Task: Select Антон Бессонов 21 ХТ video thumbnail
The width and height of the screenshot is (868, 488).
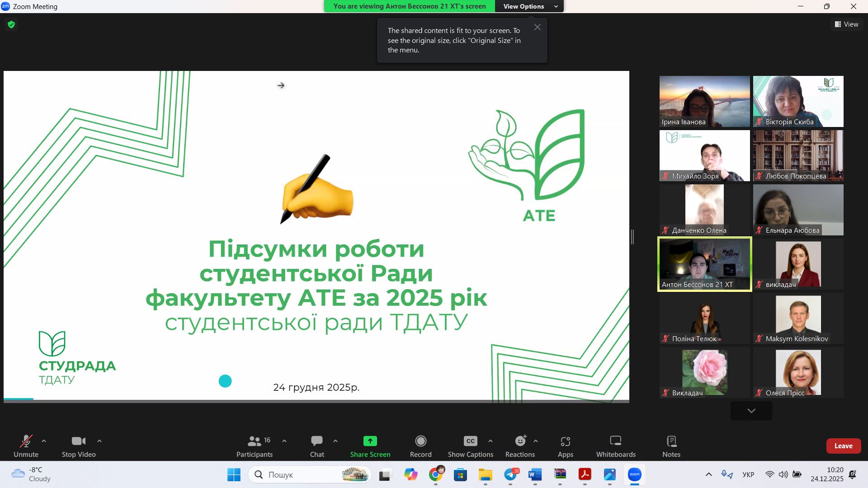Action: [x=704, y=264]
